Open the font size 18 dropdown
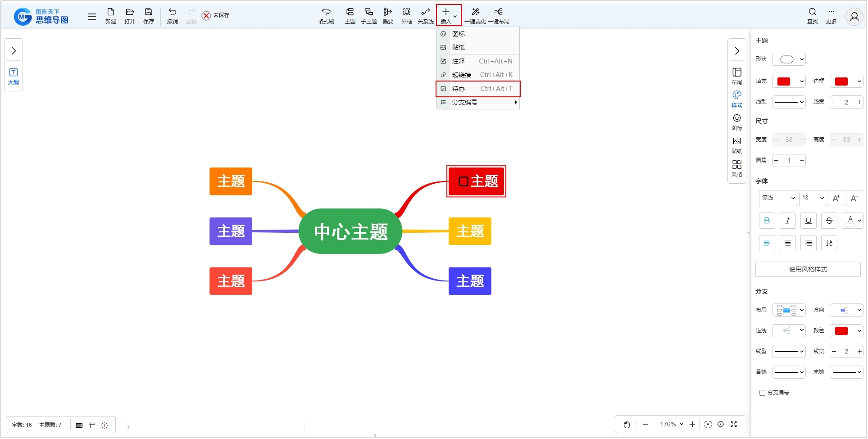 click(813, 198)
